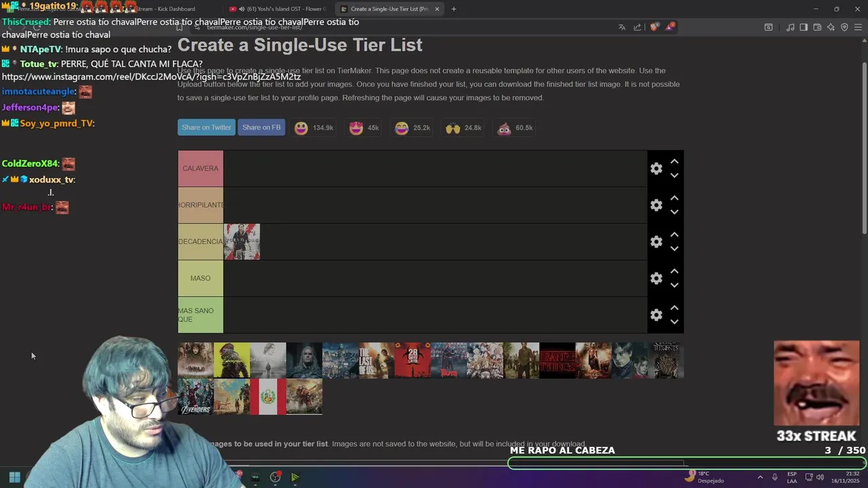This screenshot has width=868, height=488.
Task: Select The Last of Us thumbnail
Action: click(x=376, y=360)
